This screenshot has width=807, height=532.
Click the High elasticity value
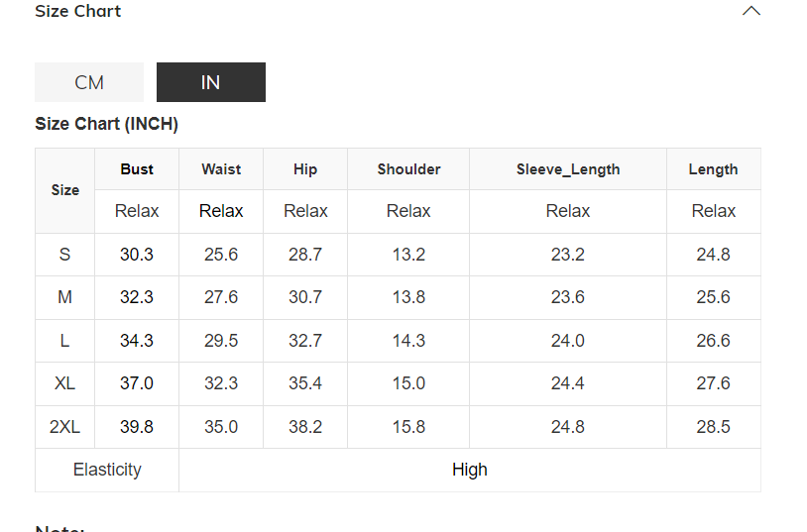pos(470,470)
